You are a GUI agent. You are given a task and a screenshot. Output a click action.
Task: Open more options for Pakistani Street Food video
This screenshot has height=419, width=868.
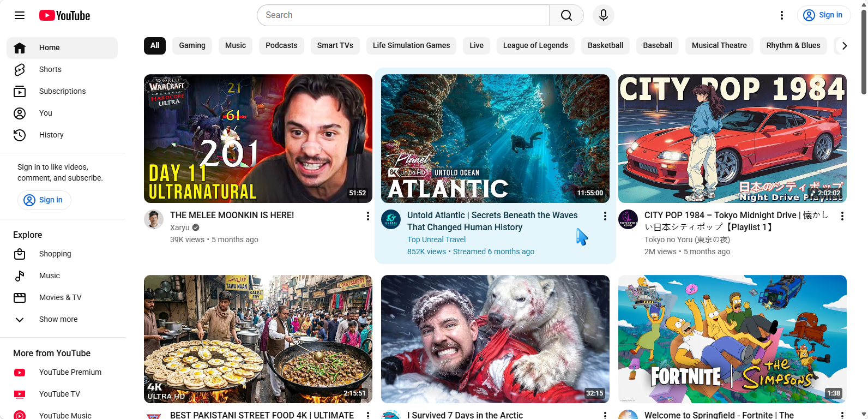(368, 416)
